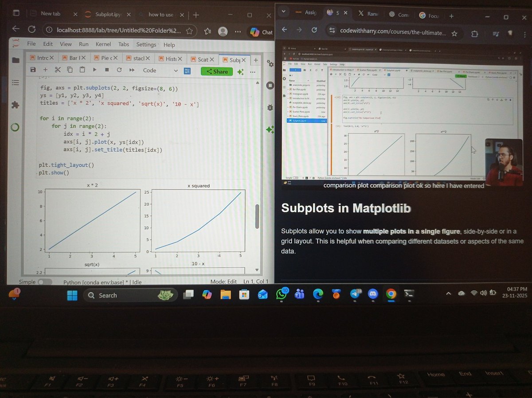The height and width of the screenshot is (398, 532).
Task: Open the table of contents sidebar icon
Action: point(16,83)
